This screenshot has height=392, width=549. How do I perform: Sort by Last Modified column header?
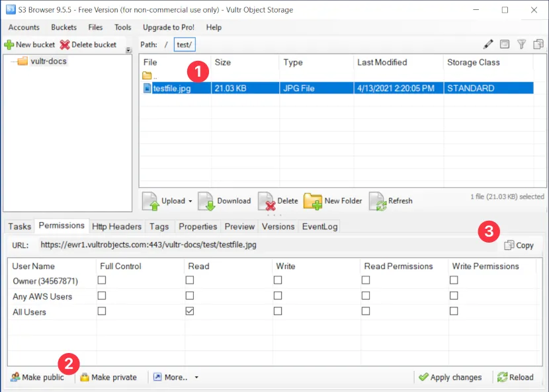click(x=398, y=62)
